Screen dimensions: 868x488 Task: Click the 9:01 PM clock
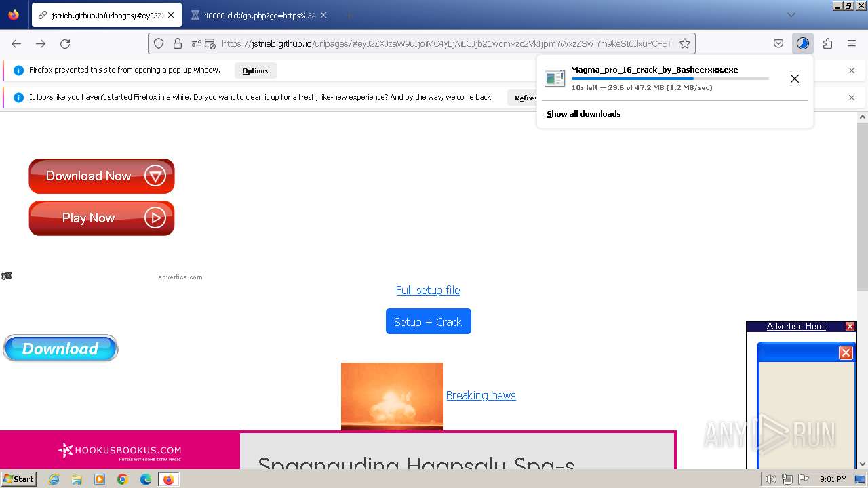[x=833, y=479]
